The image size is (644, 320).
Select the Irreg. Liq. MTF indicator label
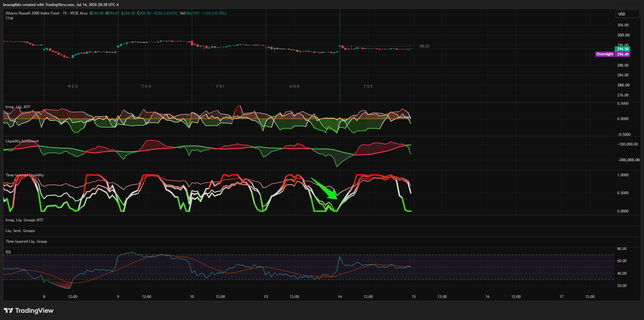click(18, 107)
